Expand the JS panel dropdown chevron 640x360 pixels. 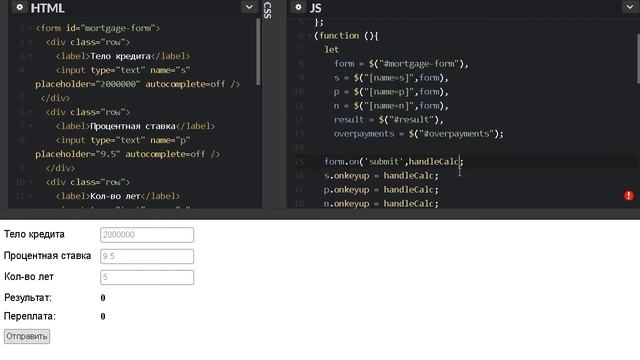pos(631,7)
